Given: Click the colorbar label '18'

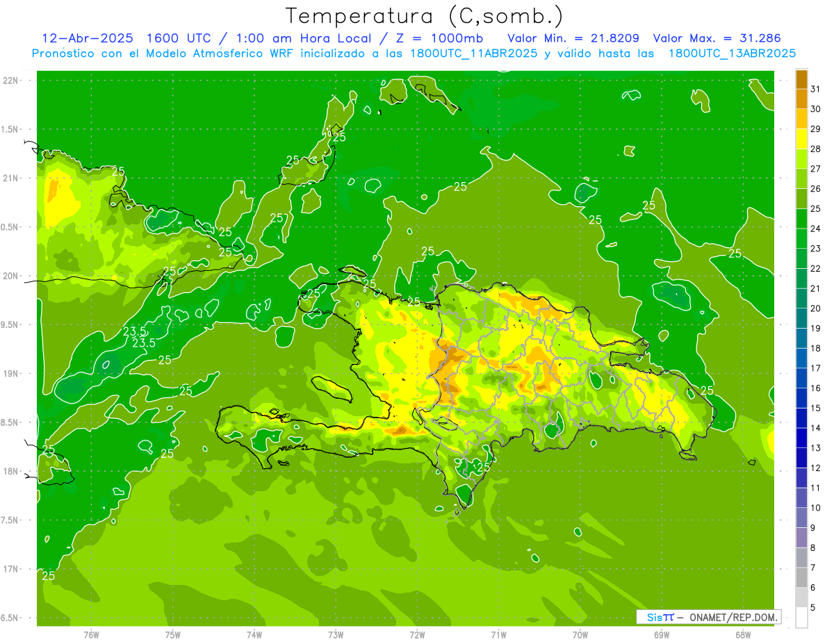Looking at the screenshot, I should point(816,349).
